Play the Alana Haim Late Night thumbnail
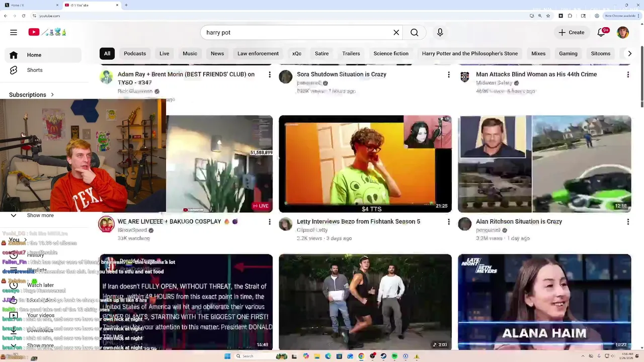The width and height of the screenshot is (644, 362). 544,301
